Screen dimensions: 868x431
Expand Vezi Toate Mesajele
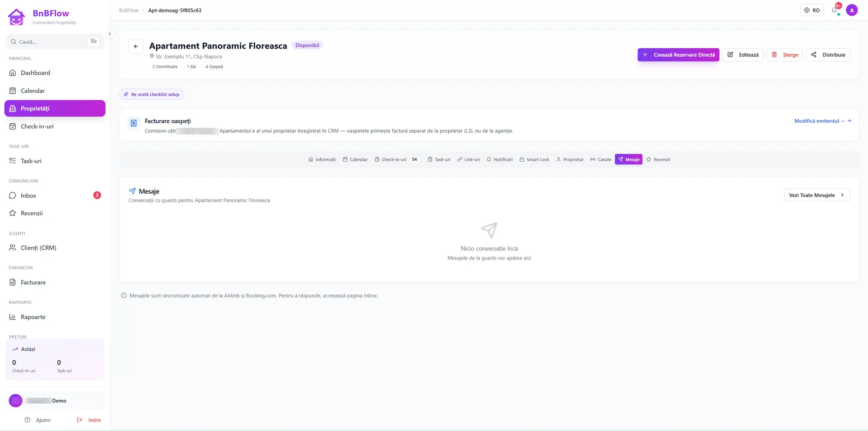pos(817,195)
